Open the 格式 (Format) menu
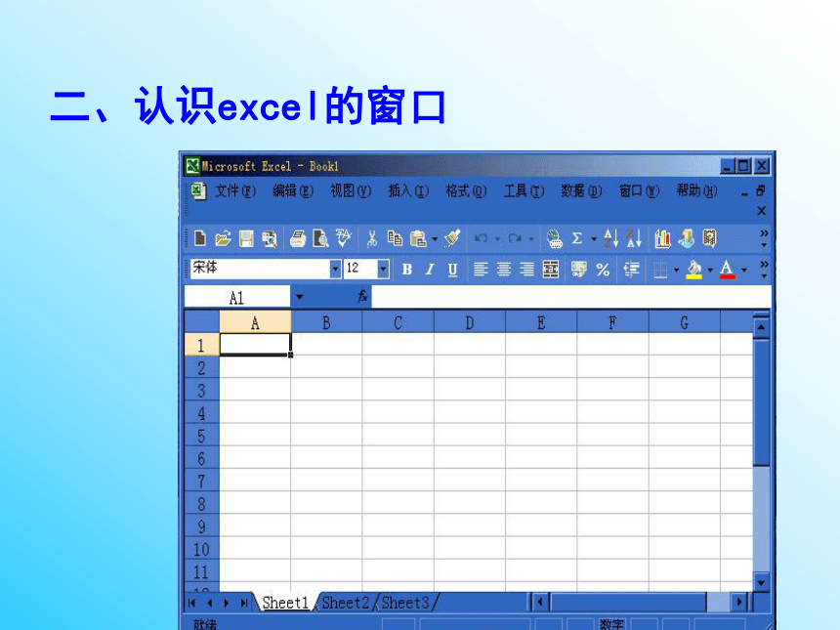The height and width of the screenshot is (630, 840). 466,190
